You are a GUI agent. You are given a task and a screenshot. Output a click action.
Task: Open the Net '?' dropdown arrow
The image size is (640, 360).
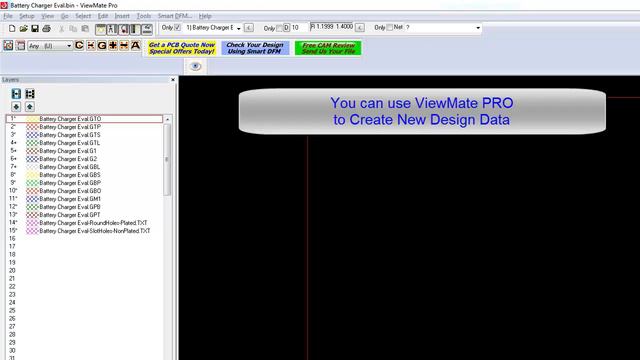point(478,28)
